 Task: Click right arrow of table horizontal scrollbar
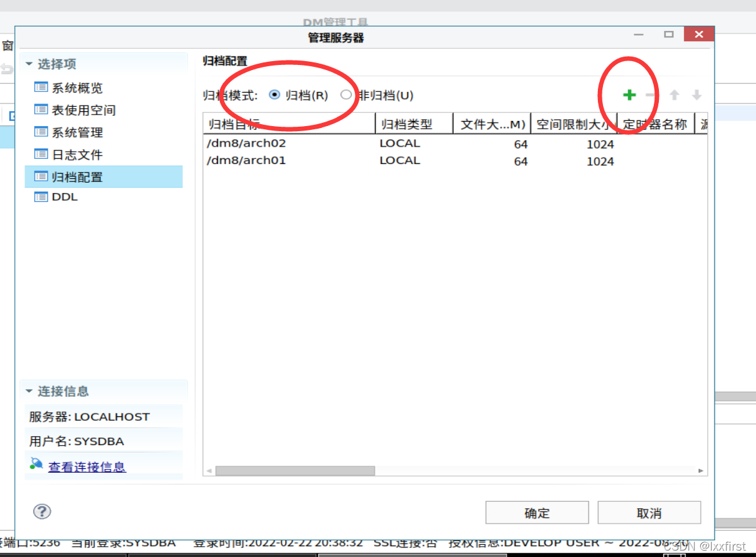click(x=701, y=471)
